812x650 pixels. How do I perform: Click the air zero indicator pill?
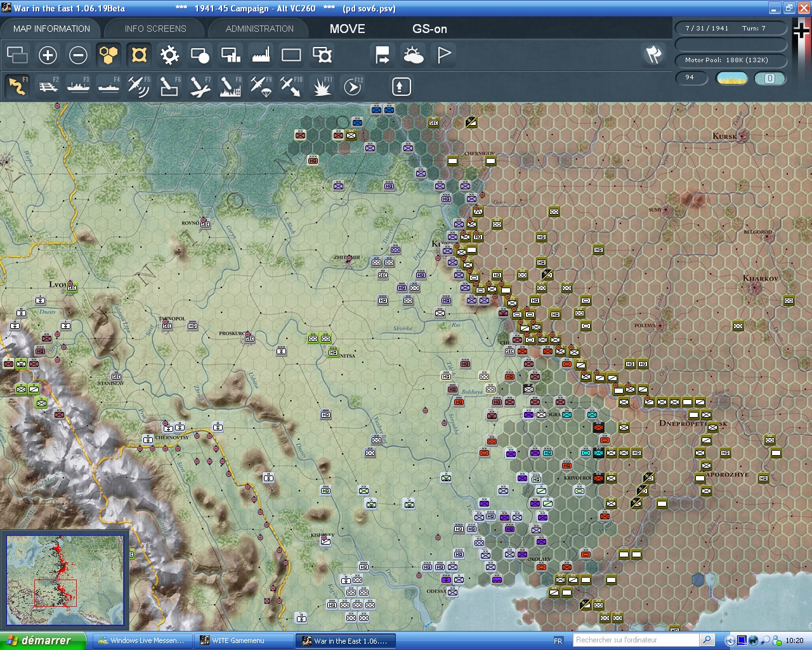pos(770,78)
